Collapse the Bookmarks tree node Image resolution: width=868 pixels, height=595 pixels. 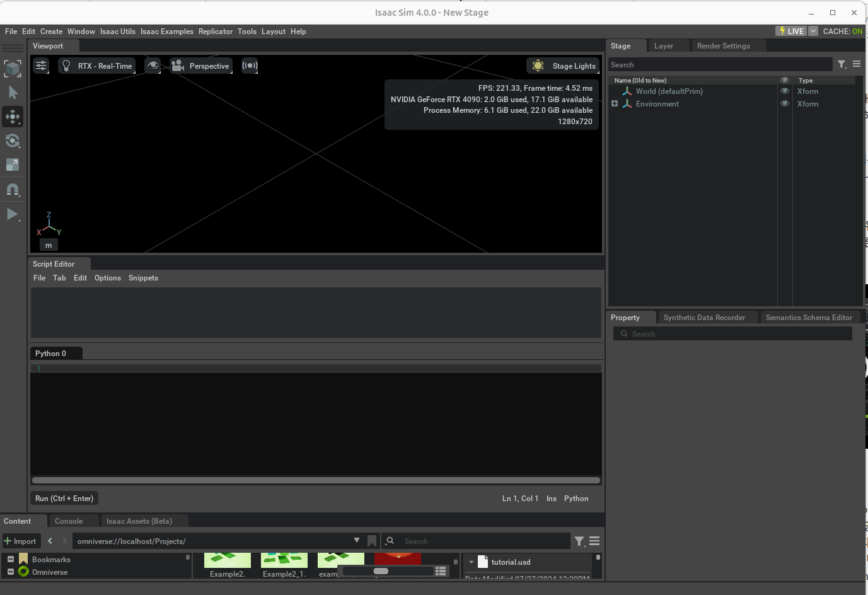[11, 559]
